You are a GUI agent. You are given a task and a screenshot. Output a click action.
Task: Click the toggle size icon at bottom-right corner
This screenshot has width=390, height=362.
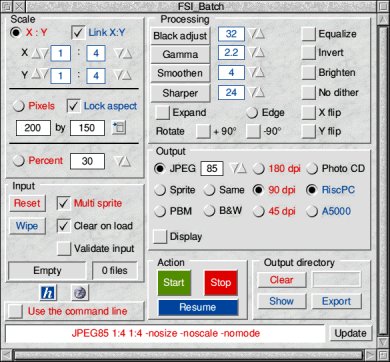383,355
